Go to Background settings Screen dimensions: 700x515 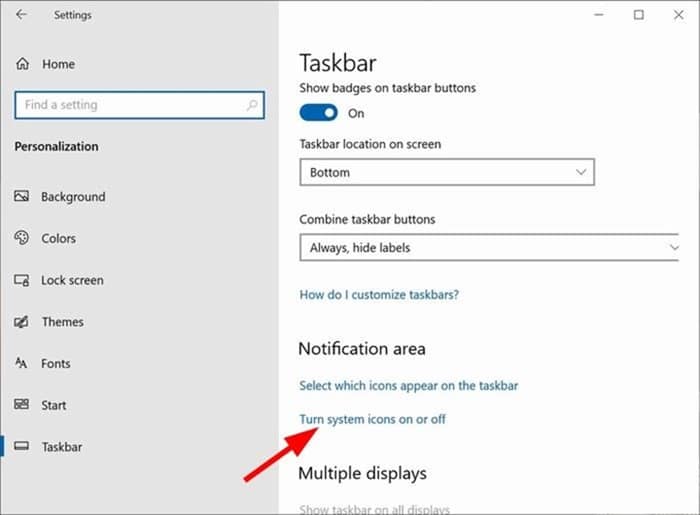[x=73, y=197]
